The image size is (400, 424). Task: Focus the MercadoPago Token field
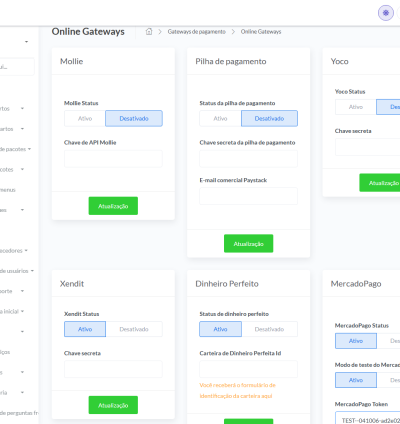pos(368,418)
